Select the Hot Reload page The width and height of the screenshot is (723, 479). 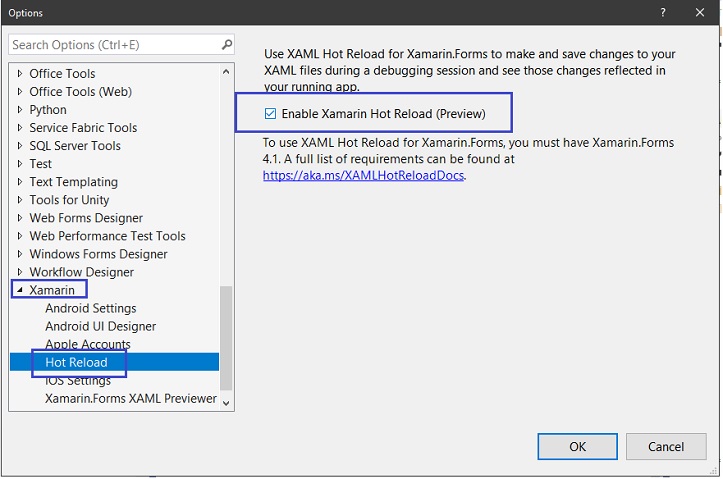click(x=76, y=362)
